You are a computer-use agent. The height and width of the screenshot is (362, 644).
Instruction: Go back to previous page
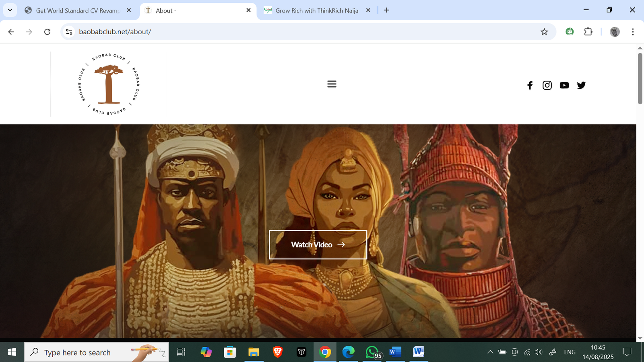tap(11, 32)
